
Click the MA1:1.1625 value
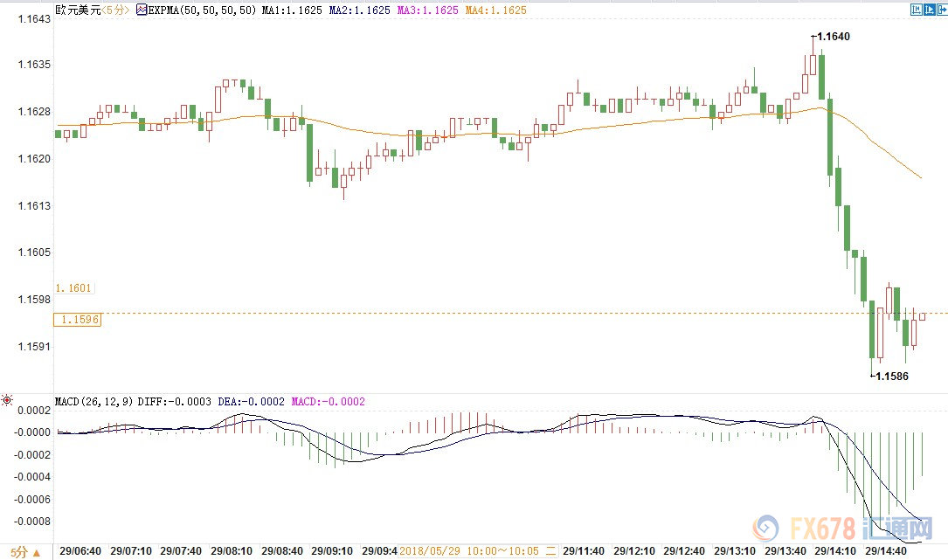point(292,10)
